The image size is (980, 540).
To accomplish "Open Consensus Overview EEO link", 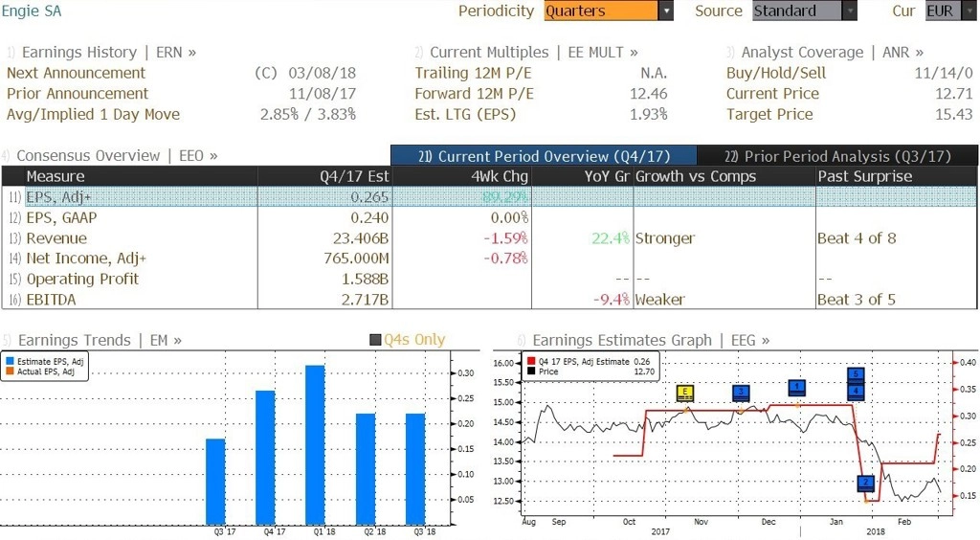I will tap(117, 156).
